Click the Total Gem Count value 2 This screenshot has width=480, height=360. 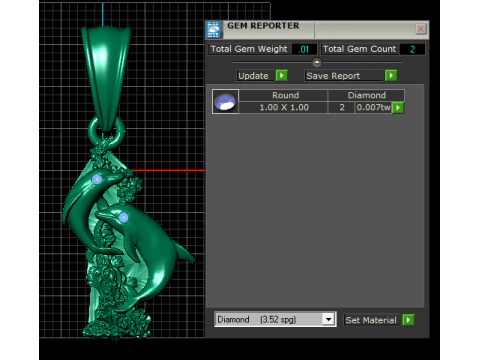click(412, 49)
